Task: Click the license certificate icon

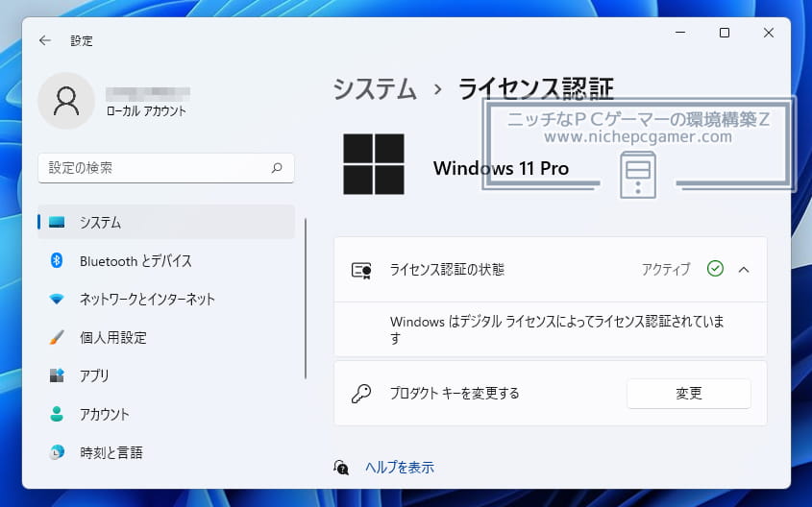Action: coord(361,270)
